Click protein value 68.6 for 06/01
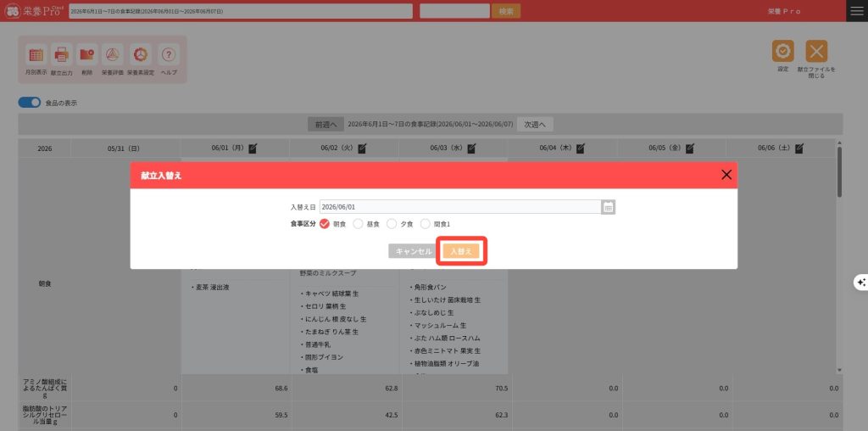 281,389
